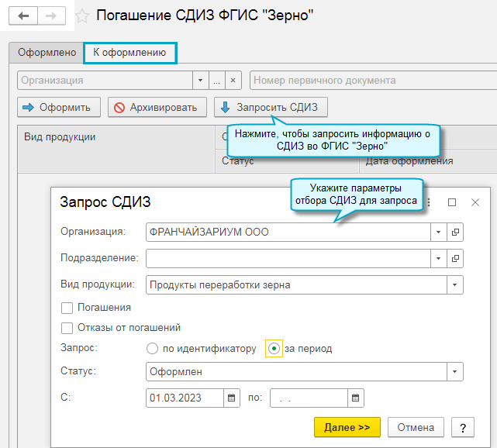
Task: Click the empty по end date field
Action: 309,398
